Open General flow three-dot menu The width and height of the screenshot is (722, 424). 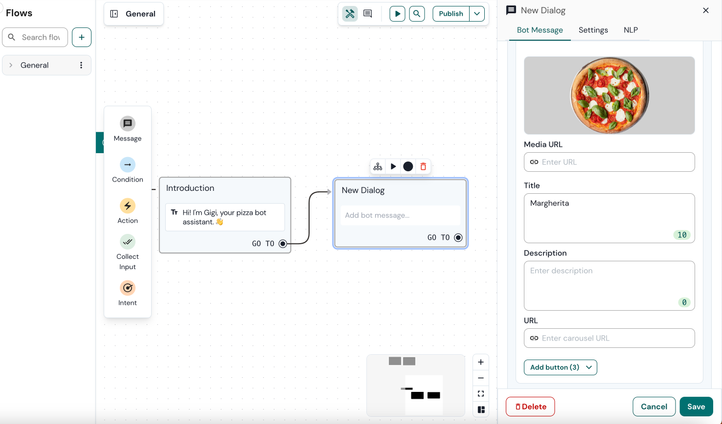[81, 65]
